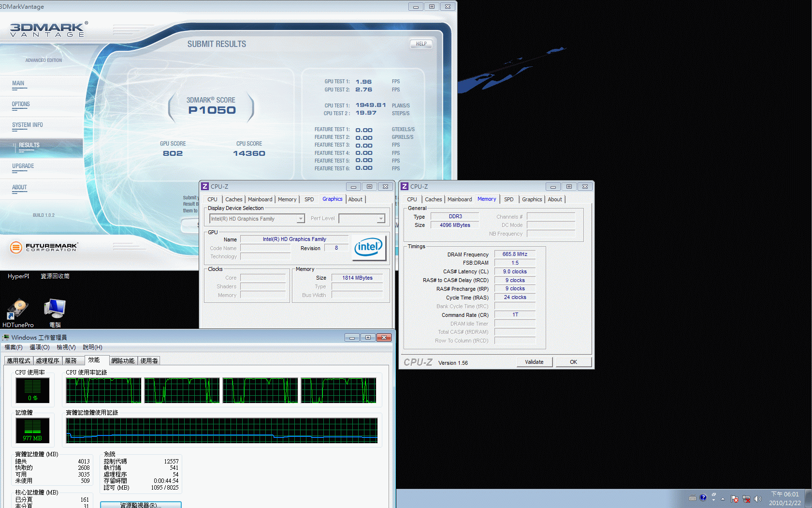Click the Task Manager title bar icon
Viewport: 812px width, 508px height.
pyautogui.click(x=6, y=337)
